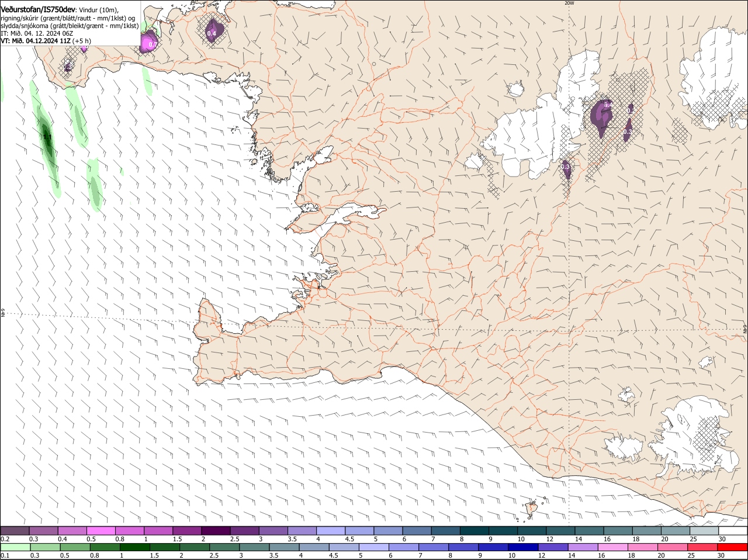Click the 'slydda/snjókoma' legend description line
Image resolution: width=748 pixels, height=560 pixels.
tap(70, 26)
